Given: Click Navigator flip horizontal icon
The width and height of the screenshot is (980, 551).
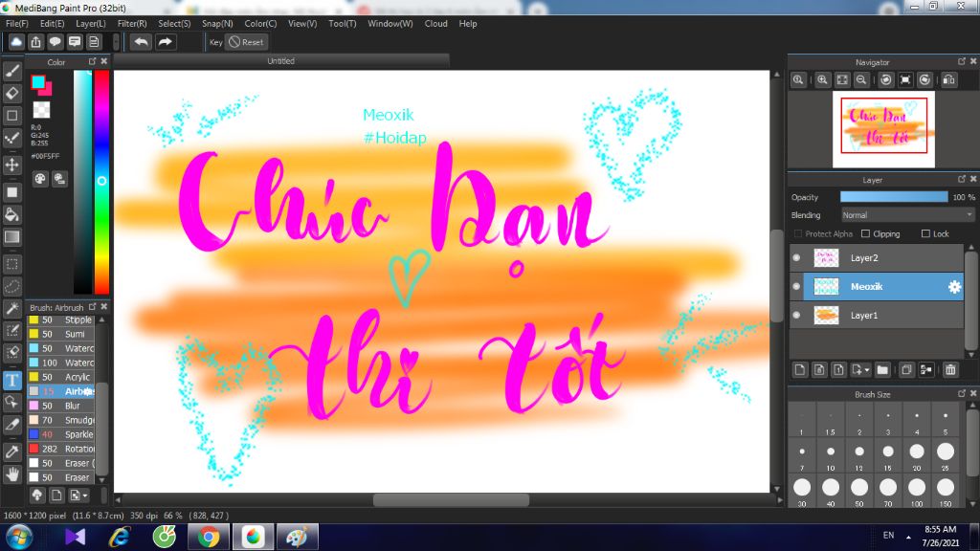Looking at the screenshot, I should click(948, 80).
